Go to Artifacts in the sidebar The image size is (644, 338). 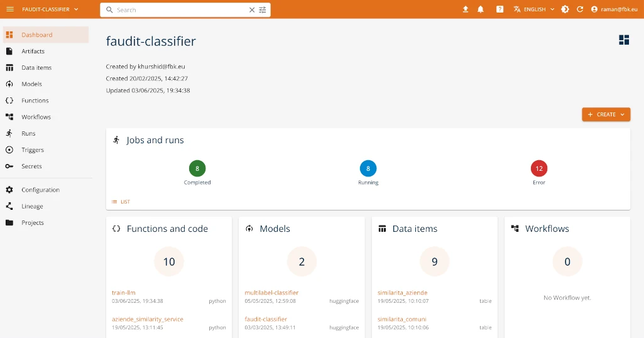click(x=33, y=52)
